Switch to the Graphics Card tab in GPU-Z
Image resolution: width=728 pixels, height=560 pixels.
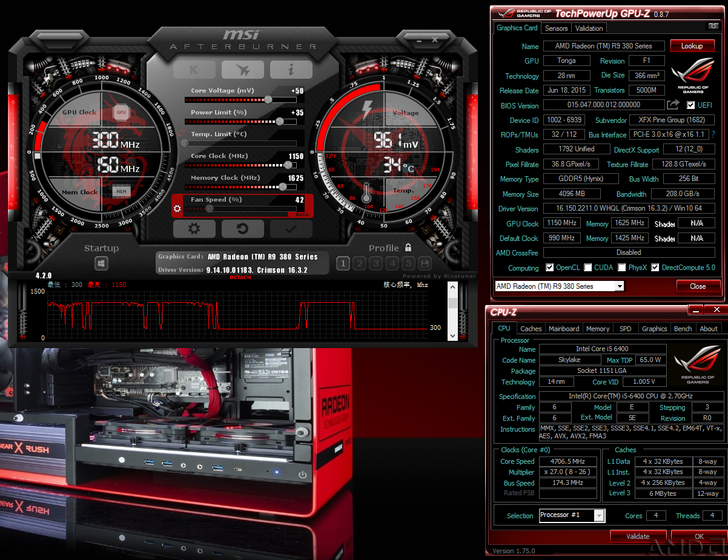pyautogui.click(x=517, y=28)
